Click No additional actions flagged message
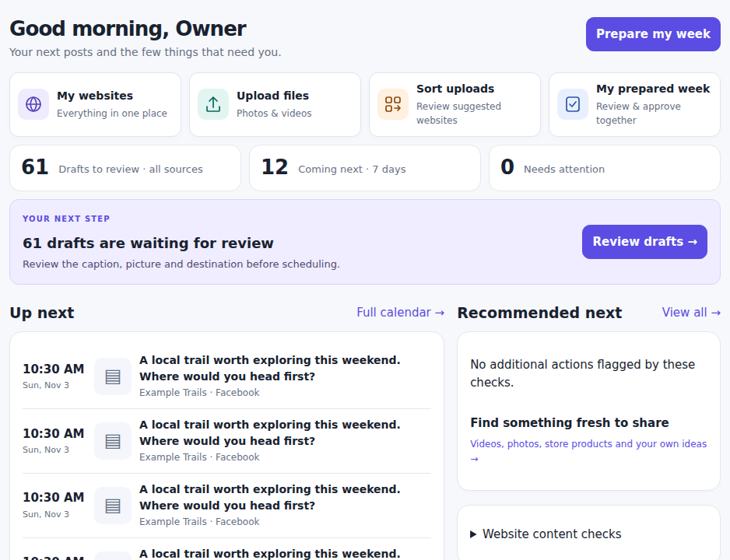This screenshot has height=560, width=730. (x=582, y=373)
